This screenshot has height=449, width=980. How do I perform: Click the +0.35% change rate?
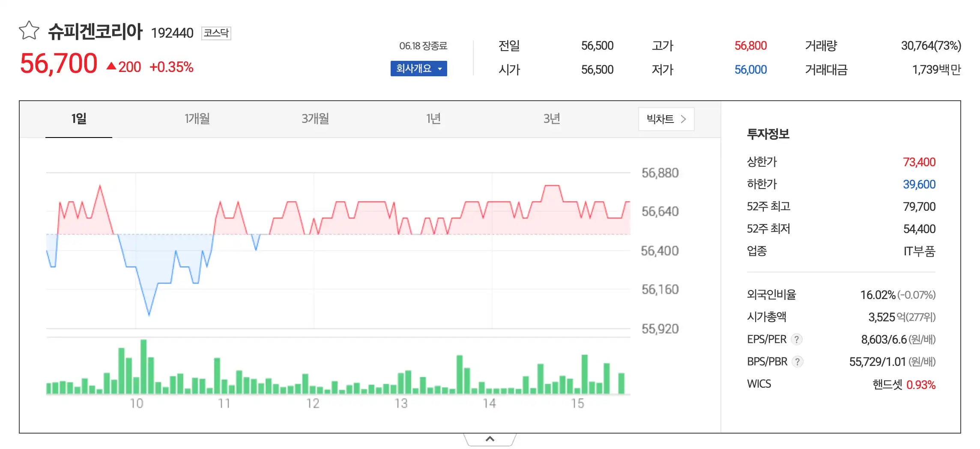pos(171,67)
